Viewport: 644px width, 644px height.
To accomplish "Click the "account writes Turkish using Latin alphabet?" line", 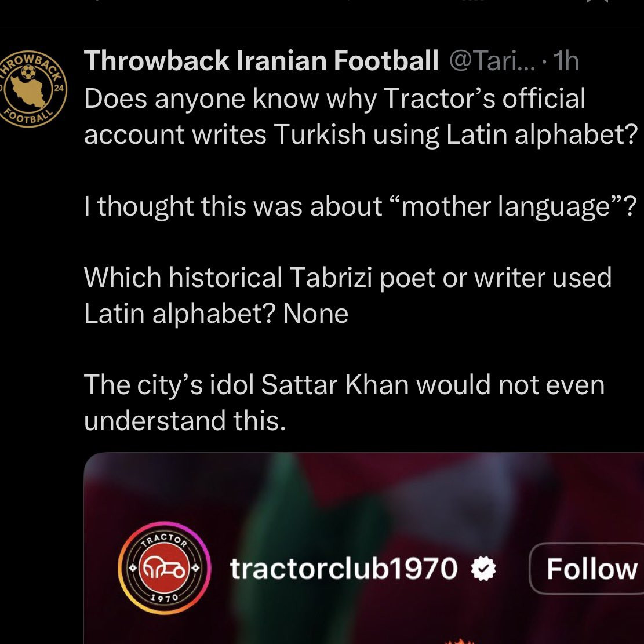I will point(361,134).
